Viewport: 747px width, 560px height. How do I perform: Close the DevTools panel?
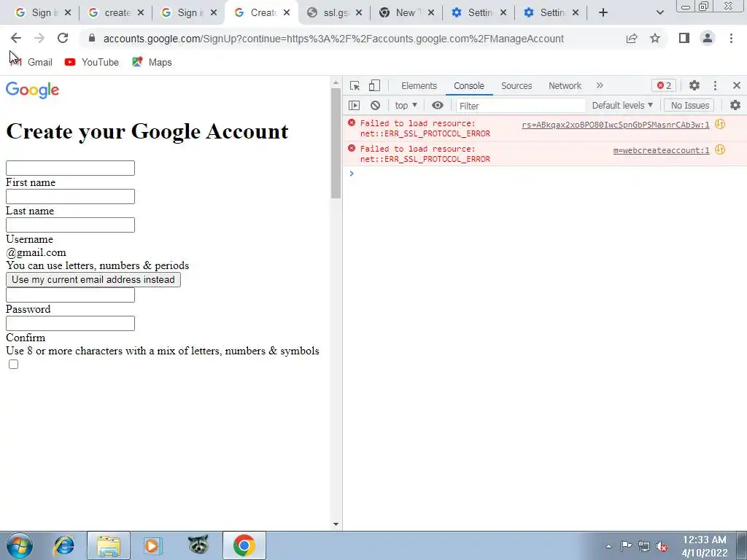coord(737,85)
